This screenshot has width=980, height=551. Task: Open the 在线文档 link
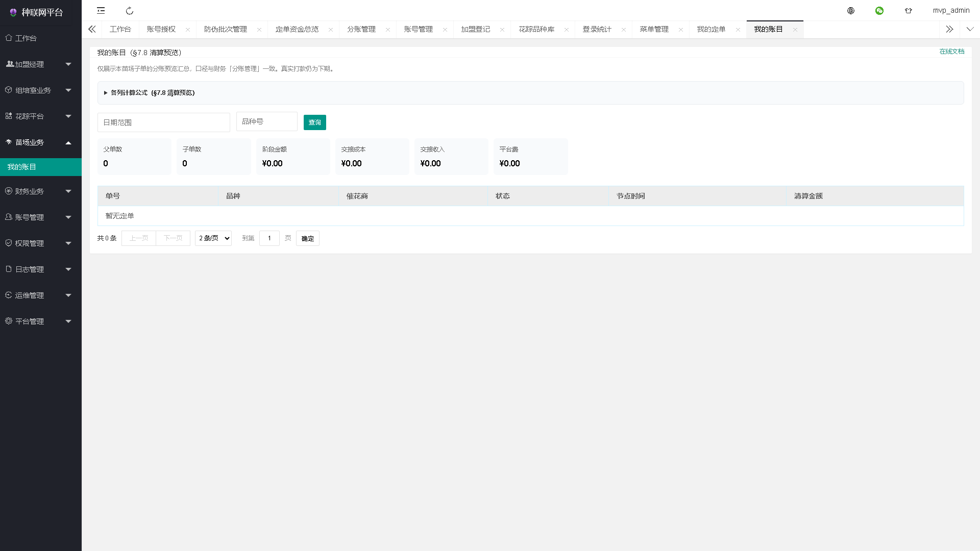click(952, 52)
